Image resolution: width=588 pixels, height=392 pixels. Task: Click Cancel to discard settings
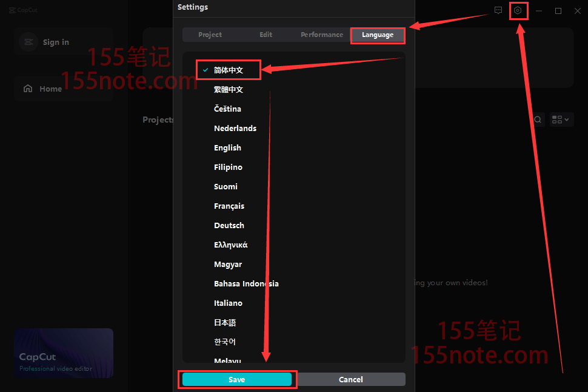tap(350, 380)
